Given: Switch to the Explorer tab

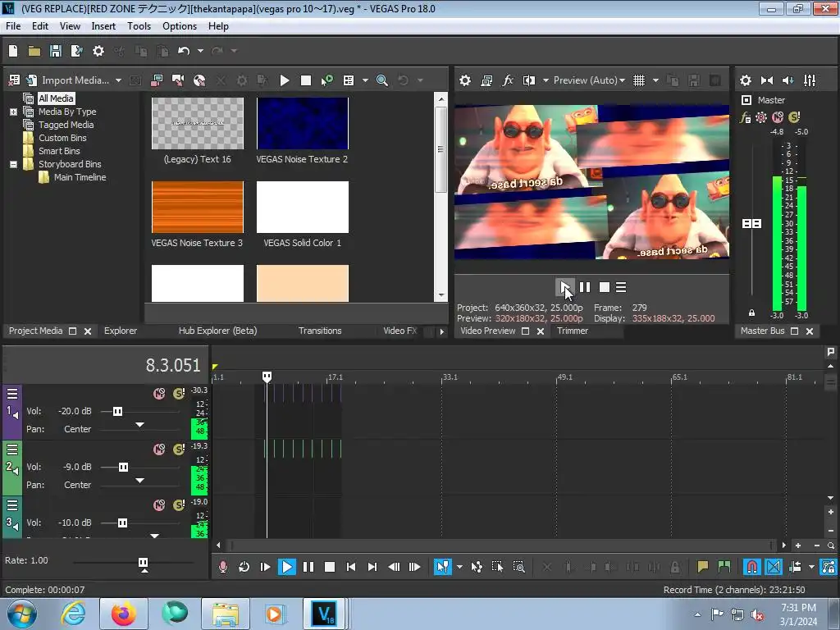Looking at the screenshot, I should [x=121, y=331].
